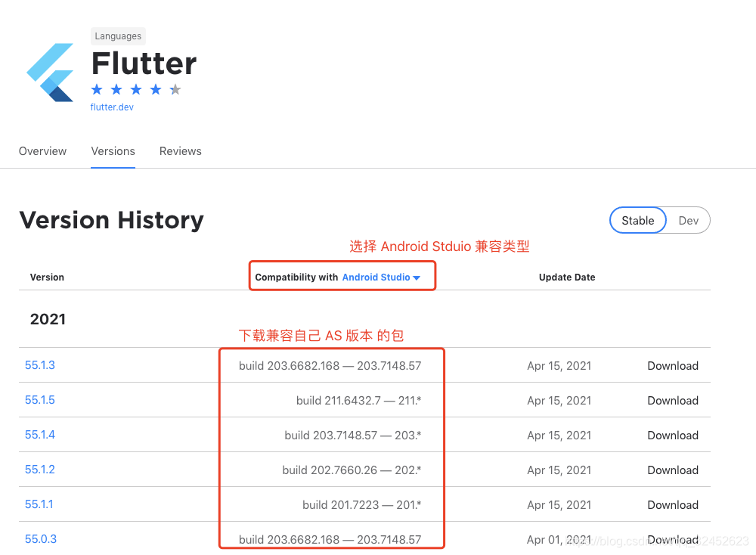Click the Flutter logo icon
Screen dimensions: 756x555
(50, 73)
